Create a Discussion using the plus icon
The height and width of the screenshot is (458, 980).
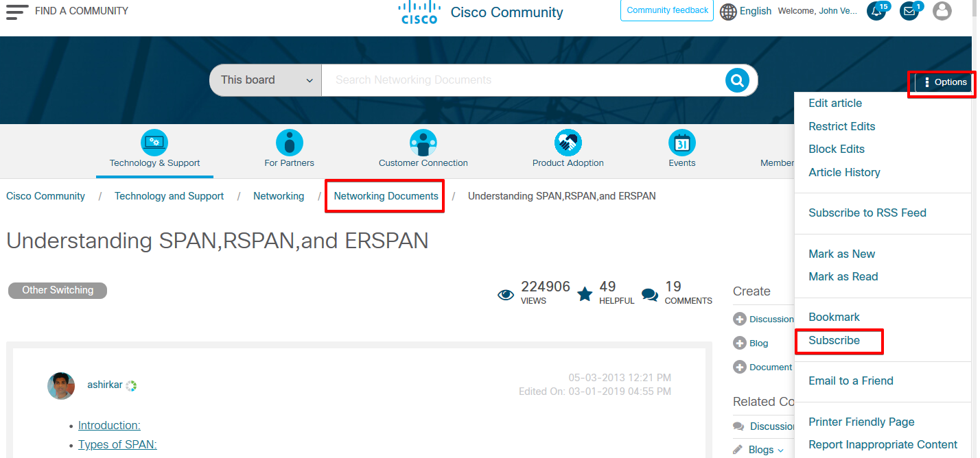pyautogui.click(x=740, y=319)
